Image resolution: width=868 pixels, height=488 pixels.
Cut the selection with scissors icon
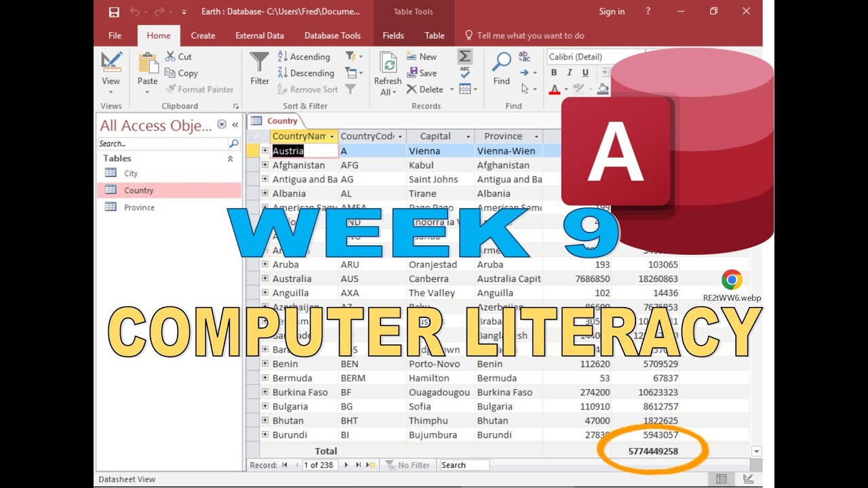point(178,57)
